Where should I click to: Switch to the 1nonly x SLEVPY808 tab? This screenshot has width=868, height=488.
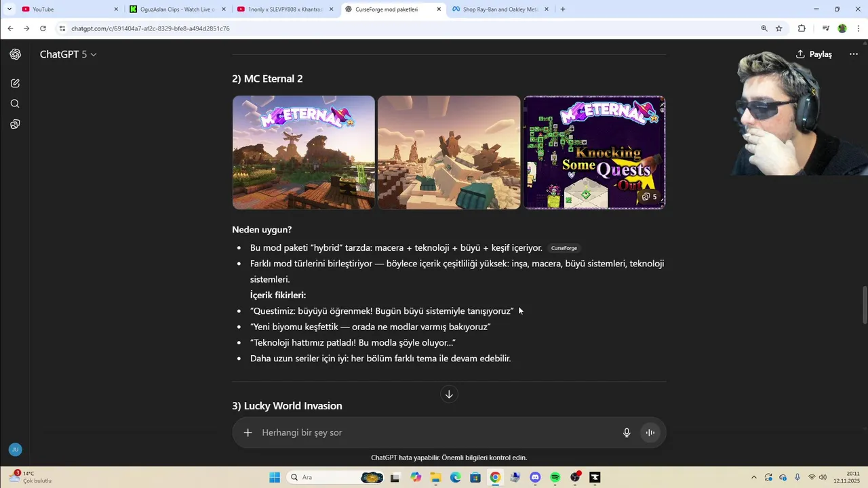click(x=285, y=9)
